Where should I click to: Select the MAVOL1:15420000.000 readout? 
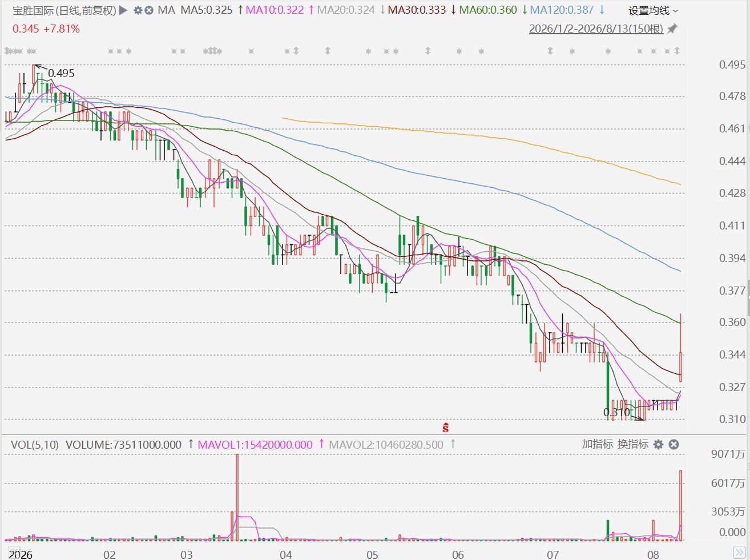click(255, 445)
